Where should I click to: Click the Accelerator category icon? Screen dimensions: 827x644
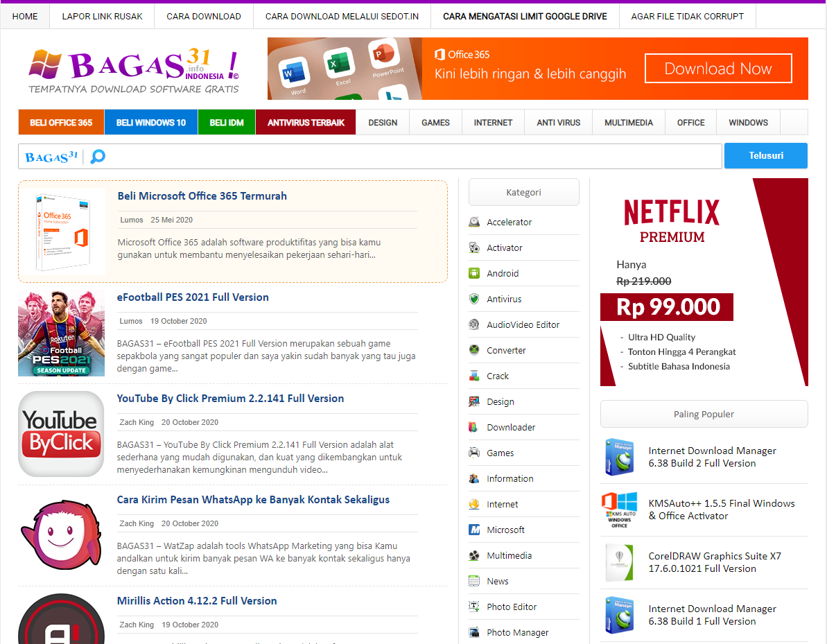[474, 222]
